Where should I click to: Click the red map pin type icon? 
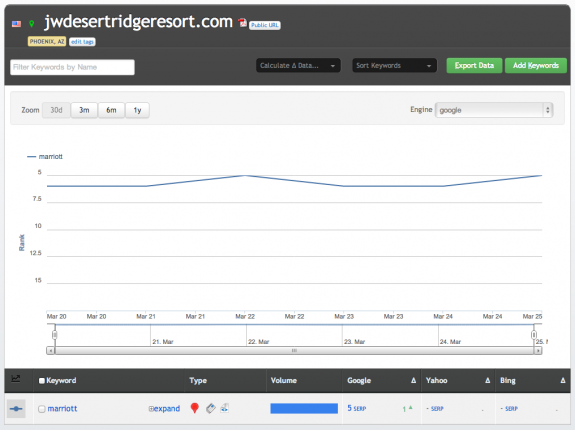195,408
